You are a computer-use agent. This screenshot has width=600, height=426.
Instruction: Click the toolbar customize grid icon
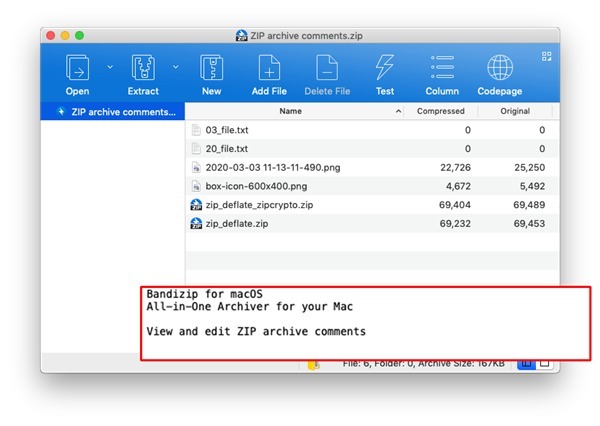546,57
